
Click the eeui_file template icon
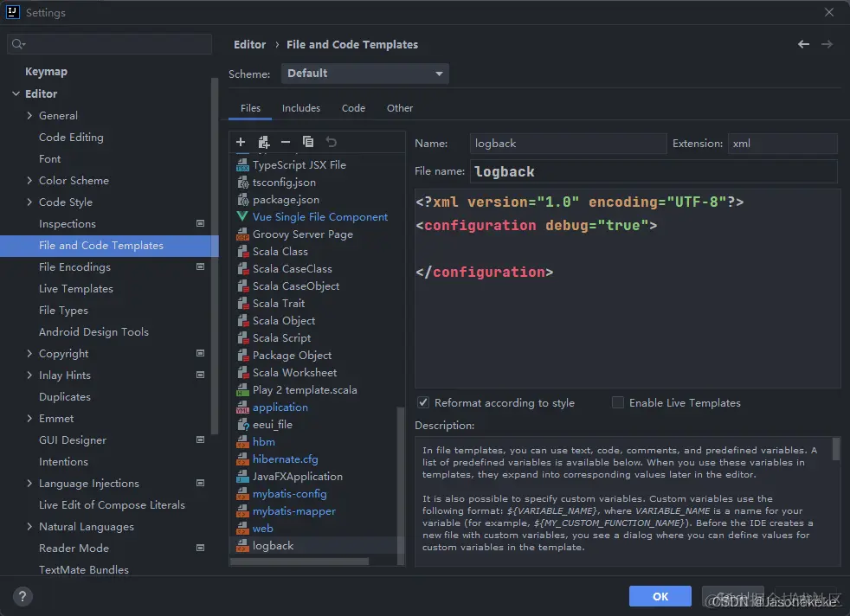tap(242, 425)
